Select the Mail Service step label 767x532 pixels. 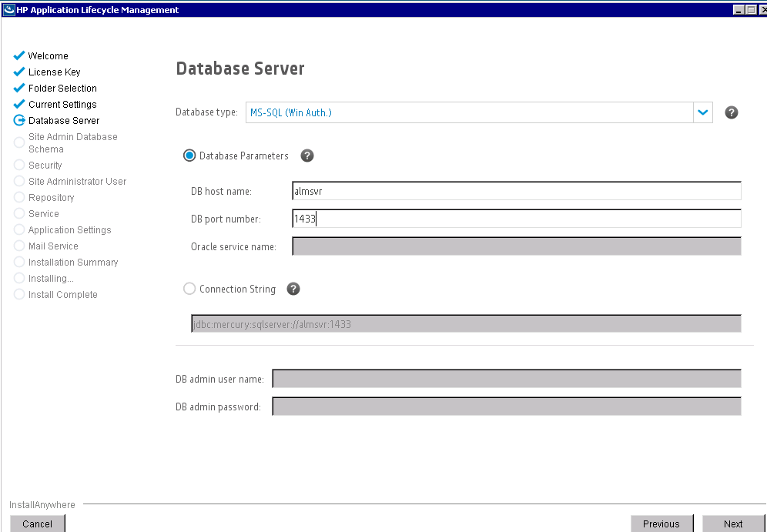coord(53,246)
